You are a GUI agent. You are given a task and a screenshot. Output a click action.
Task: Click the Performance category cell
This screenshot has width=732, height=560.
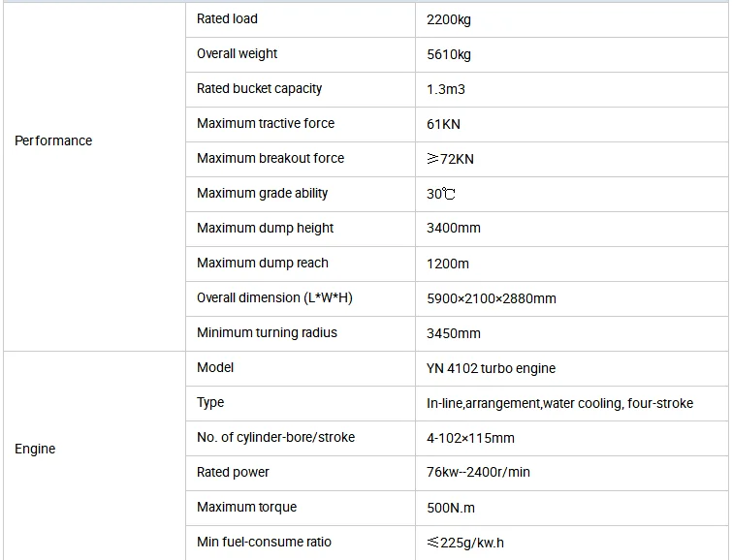(53, 140)
